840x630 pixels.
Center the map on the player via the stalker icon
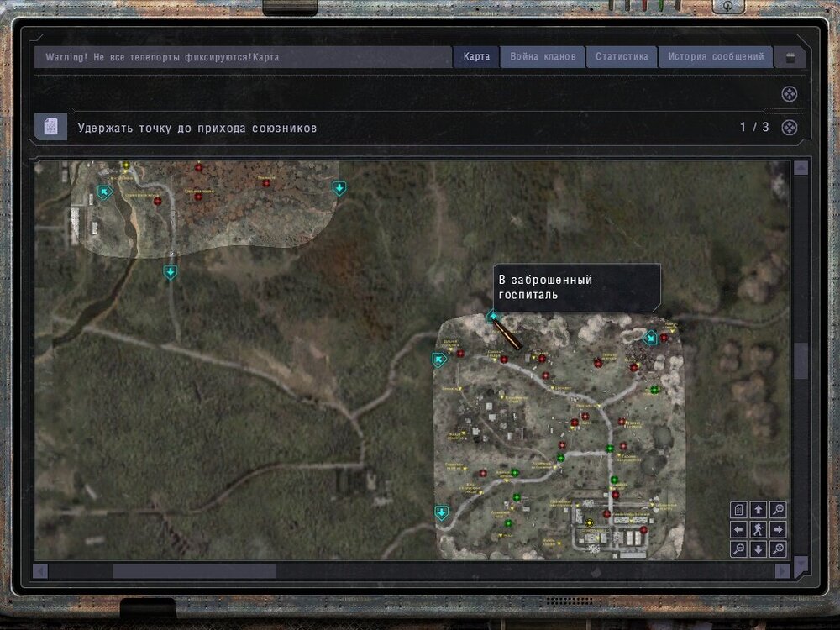tap(758, 529)
